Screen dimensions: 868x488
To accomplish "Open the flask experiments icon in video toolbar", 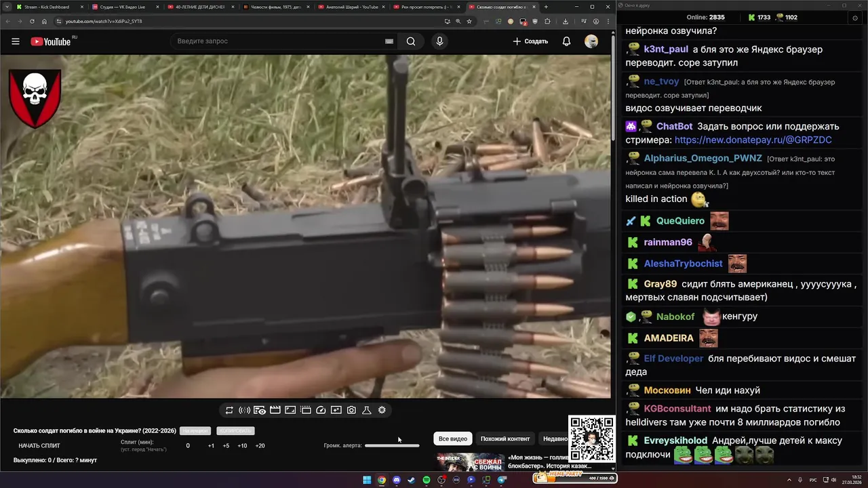I will click(x=366, y=410).
